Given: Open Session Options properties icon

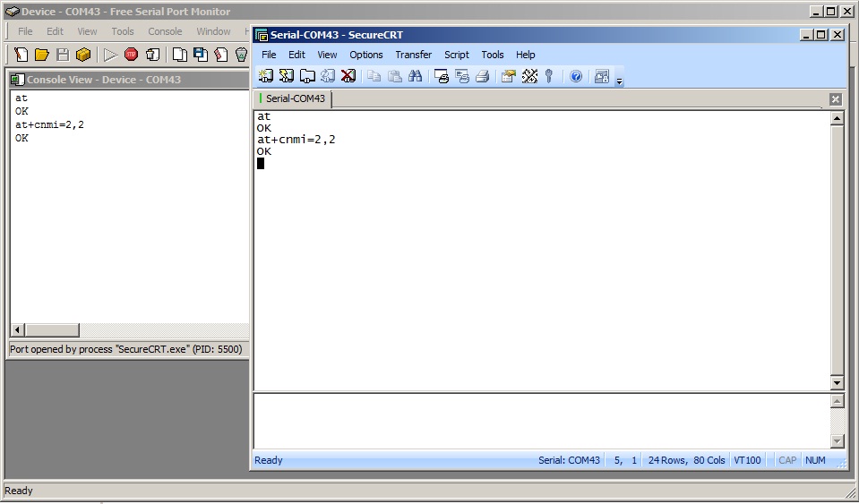Looking at the screenshot, I should click(509, 76).
